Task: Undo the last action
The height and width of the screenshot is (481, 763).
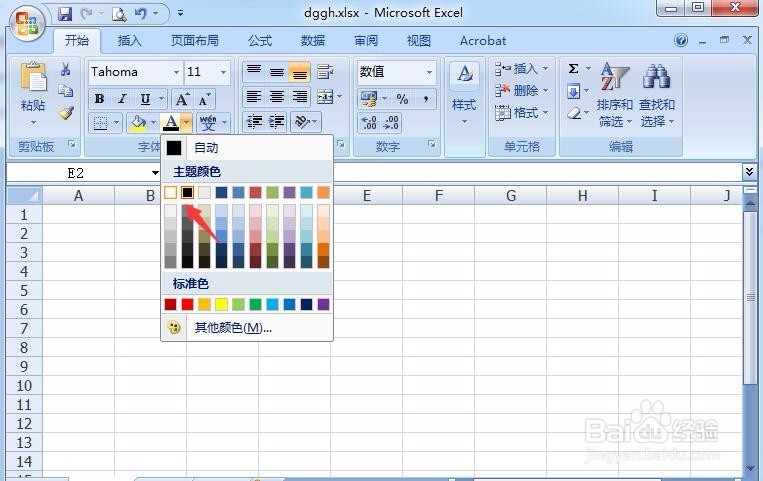Action: (x=141, y=14)
